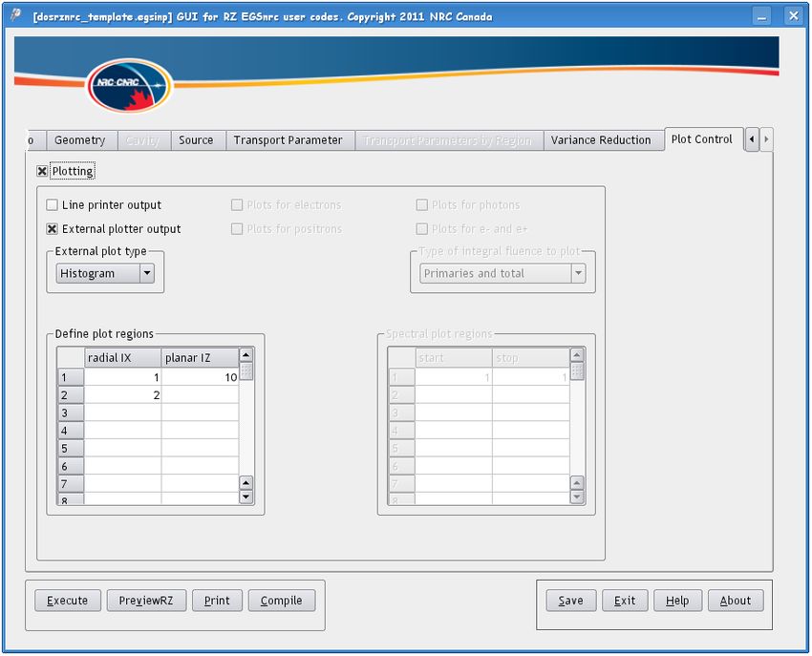The height and width of the screenshot is (656, 812).
Task: Open the Primaries and total dropdown
Action: 502,273
